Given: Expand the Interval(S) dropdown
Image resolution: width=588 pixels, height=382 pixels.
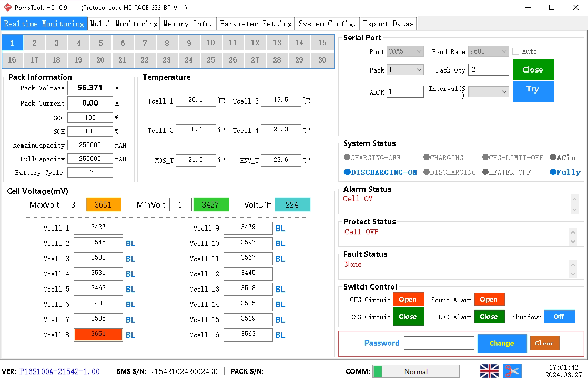Looking at the screenshot, I should pyautogui.click(x=489, y=92).
